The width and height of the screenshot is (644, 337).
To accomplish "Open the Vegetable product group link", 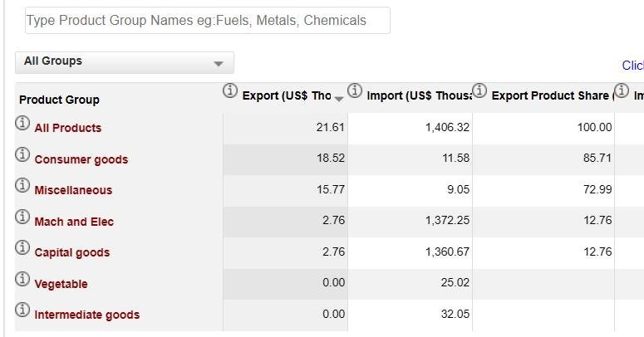I will (x=61, y=284).
